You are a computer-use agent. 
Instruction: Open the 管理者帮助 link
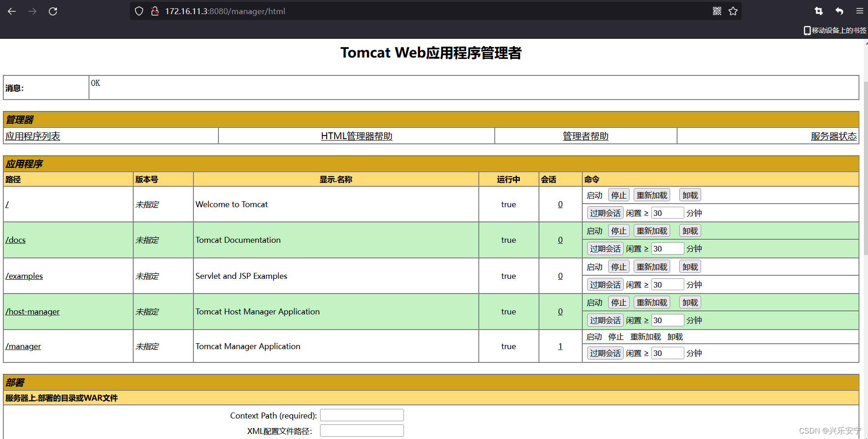pos(585,136)
